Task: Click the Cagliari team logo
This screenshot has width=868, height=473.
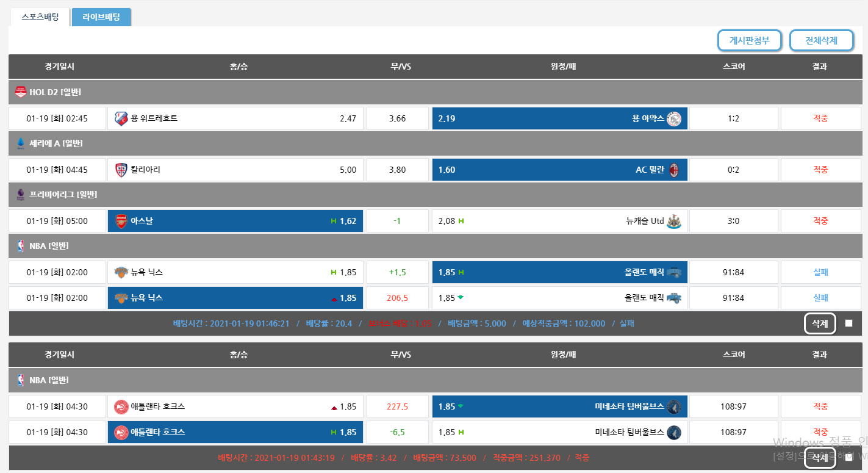Action: tap(121, 170)
